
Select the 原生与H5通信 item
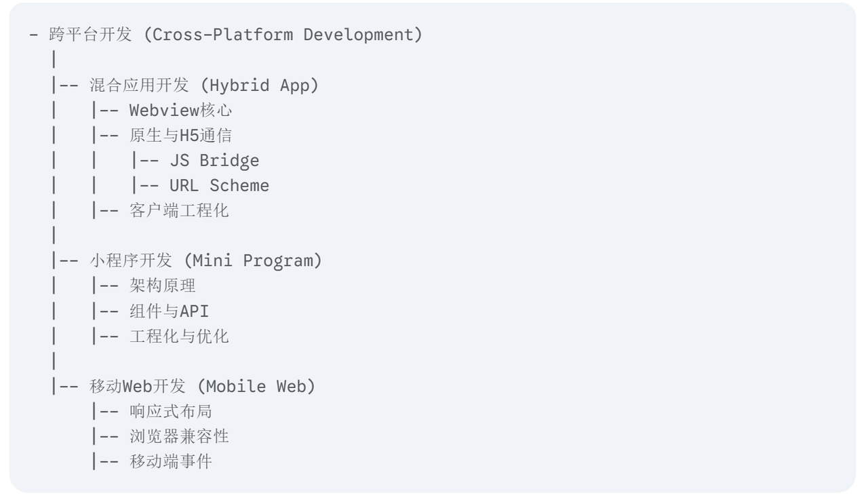click(180, 136)
